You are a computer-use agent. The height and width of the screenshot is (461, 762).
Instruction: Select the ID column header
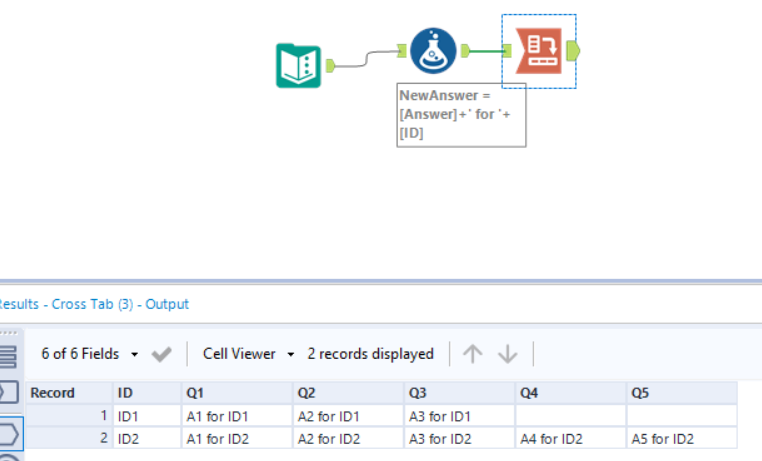tap(146, 393)
